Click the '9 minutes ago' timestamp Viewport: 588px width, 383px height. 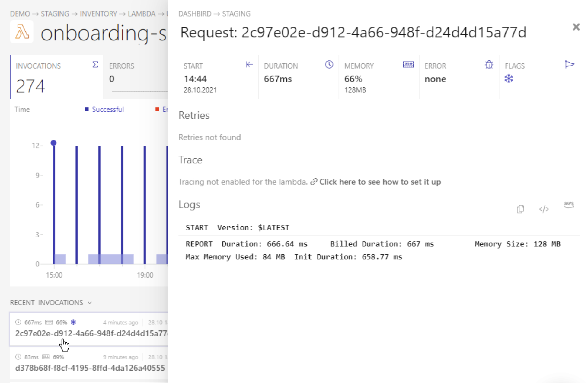pos(120,357)
